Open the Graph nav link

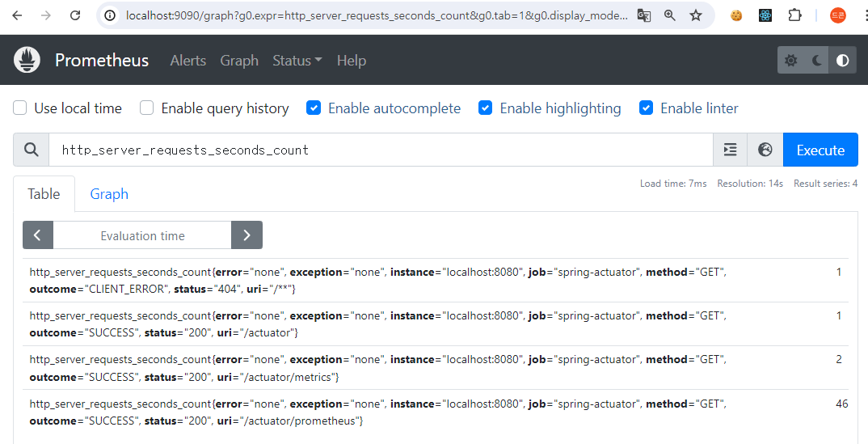[239, 61]
